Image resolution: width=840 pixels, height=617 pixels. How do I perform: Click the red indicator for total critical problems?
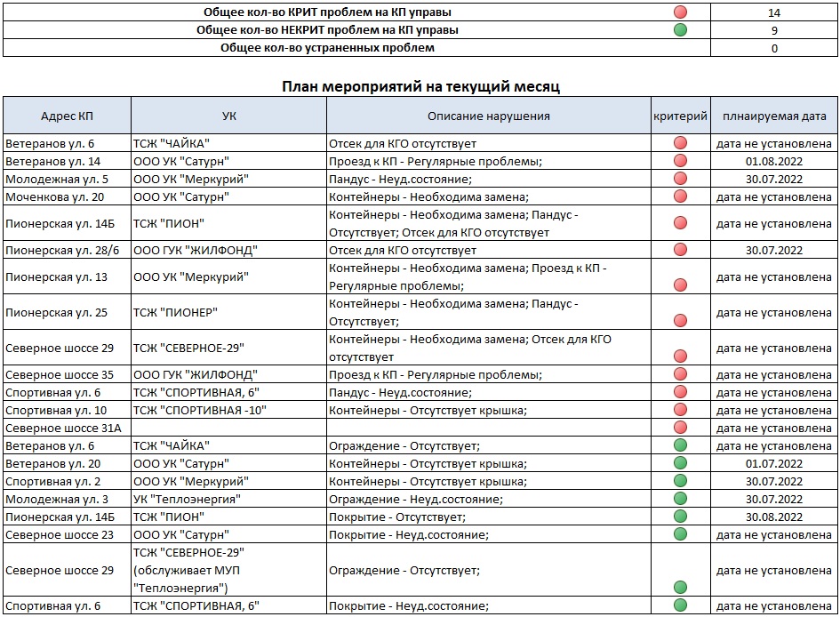coord(681,12)
